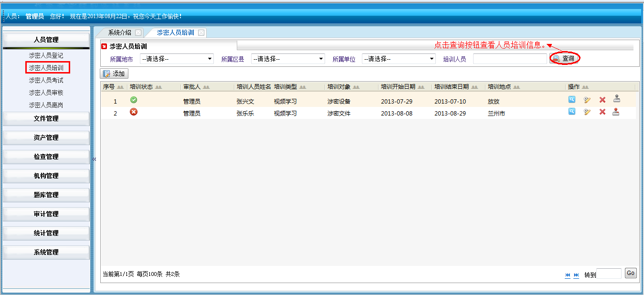Click the 2013-07-10 end date cell
This screenshot has height=295, width=644.
coord(450,102)
